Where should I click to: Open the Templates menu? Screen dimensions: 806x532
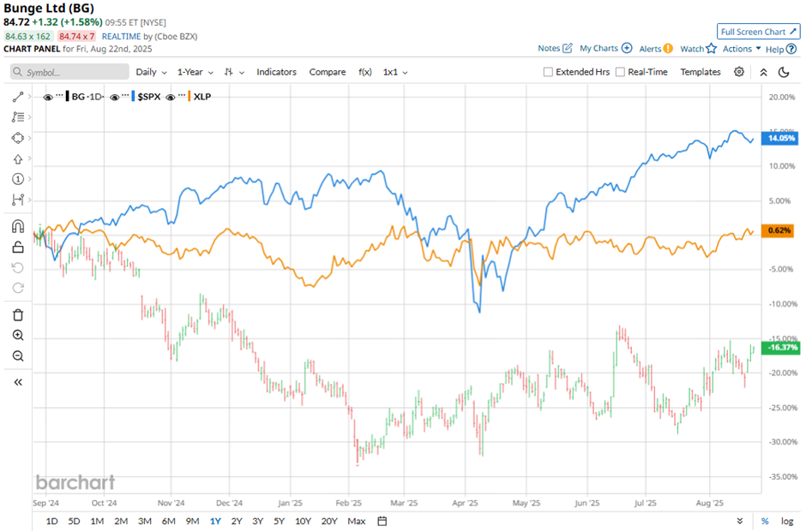[x=701, y=73]
